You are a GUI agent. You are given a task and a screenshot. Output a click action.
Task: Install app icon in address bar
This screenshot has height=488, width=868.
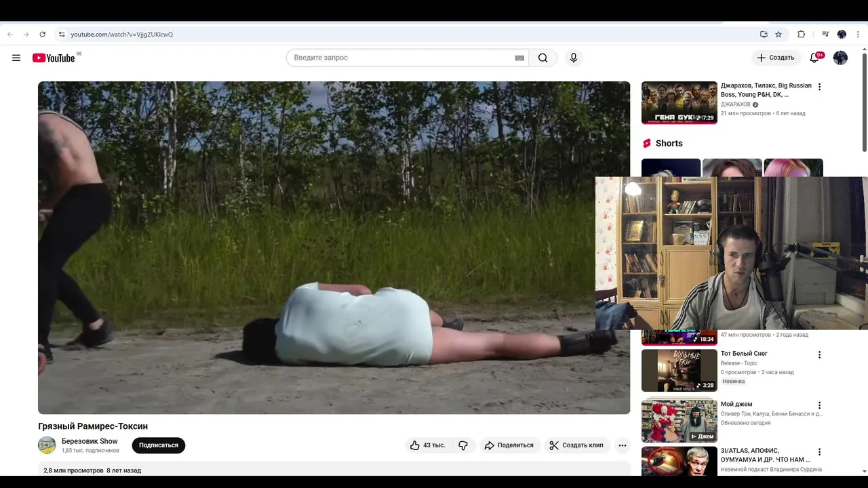pos(764,35)
